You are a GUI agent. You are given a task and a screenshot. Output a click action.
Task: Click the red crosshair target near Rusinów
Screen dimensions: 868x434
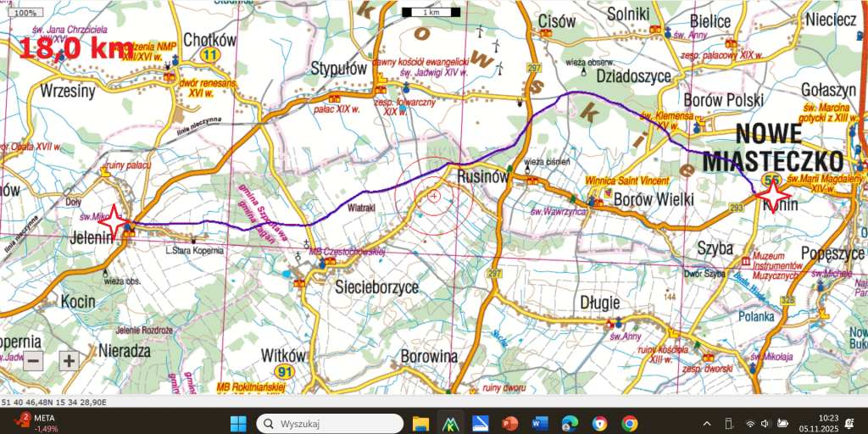point(433,196)
